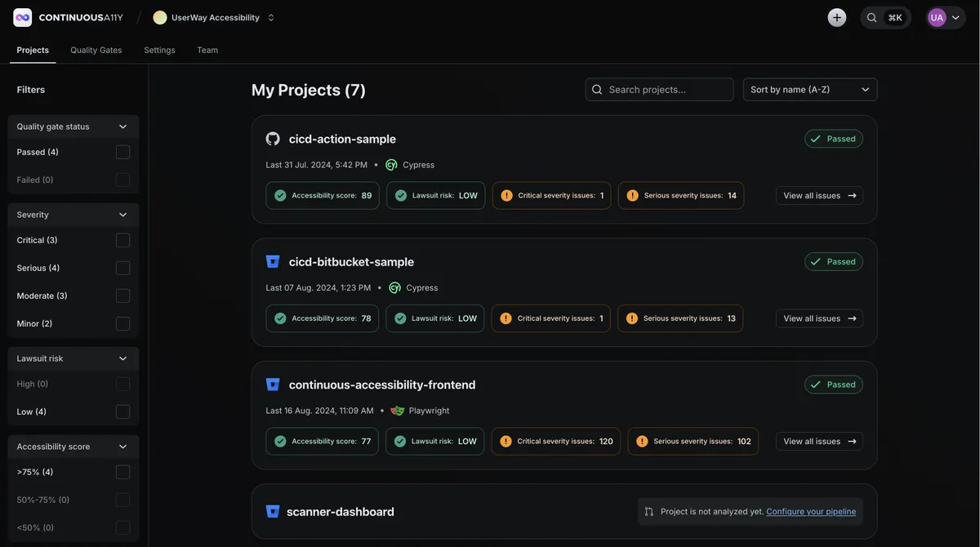Click the UserWay Accessibility organization avatar
The height and width of the screenshot is (547, 980).
160,17
